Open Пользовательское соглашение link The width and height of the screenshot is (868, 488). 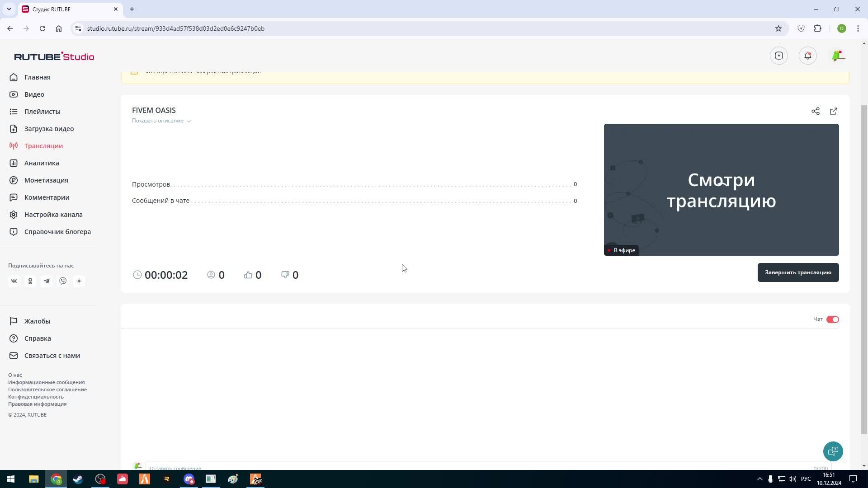tap(47, 389)
